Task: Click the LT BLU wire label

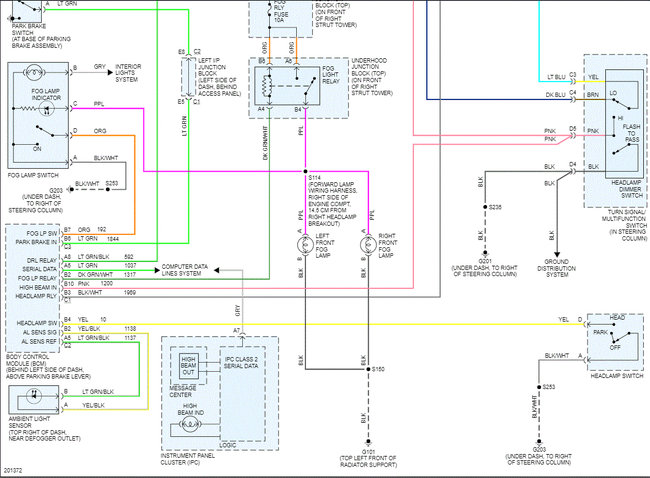Action: (x=556, y=77)
